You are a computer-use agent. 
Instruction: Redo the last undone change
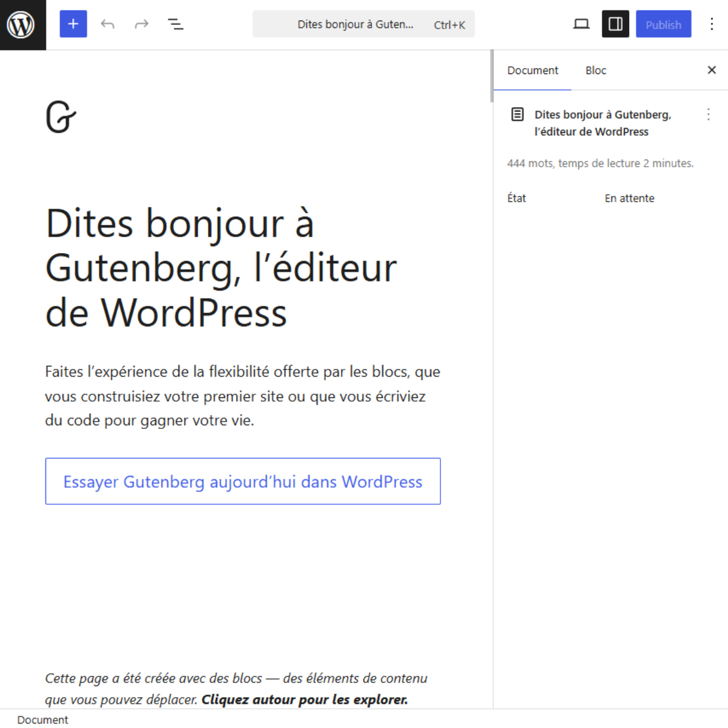(x=141, y=24)
